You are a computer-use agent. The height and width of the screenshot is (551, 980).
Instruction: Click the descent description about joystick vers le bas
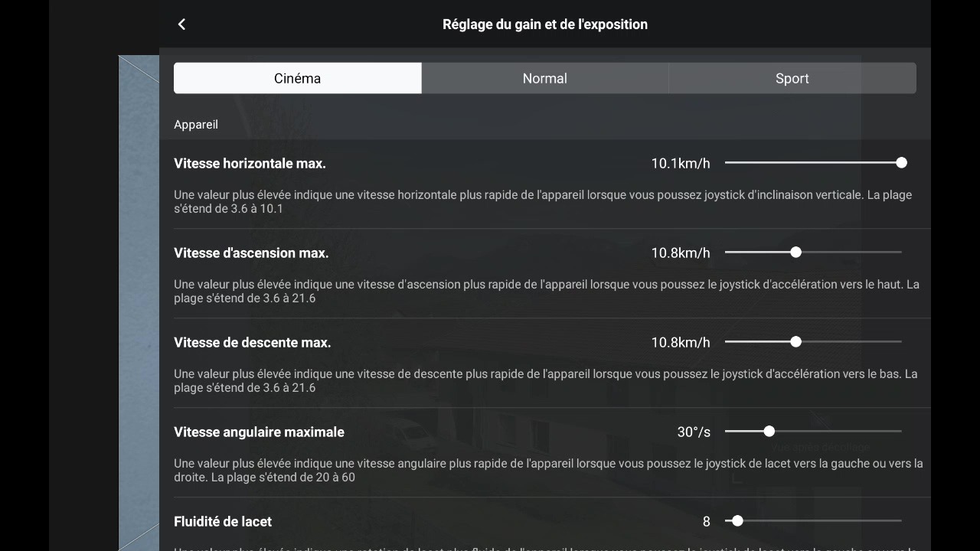pyautogui.click(x=546, y=380)
